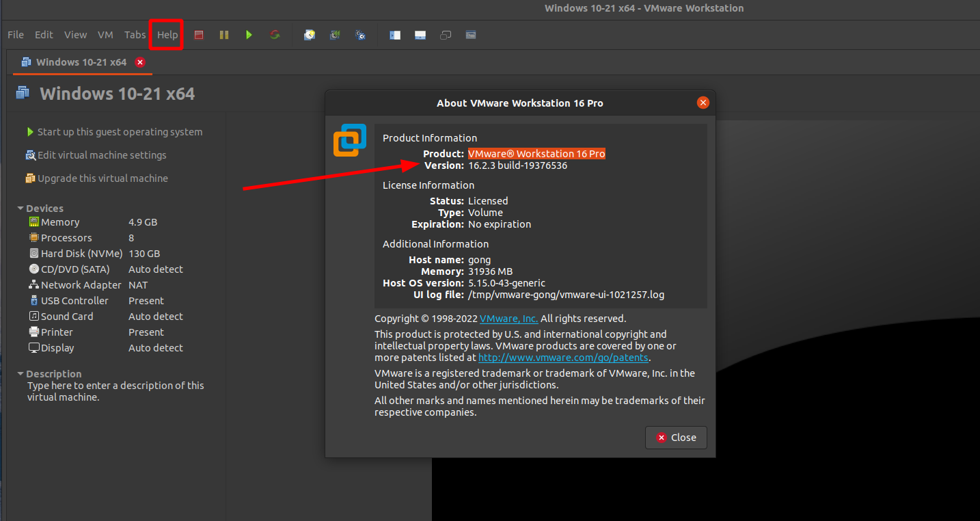Viewport: 980px width, 521px height.
Task: Click the description text entry area
Action: (x=115, y=391)
